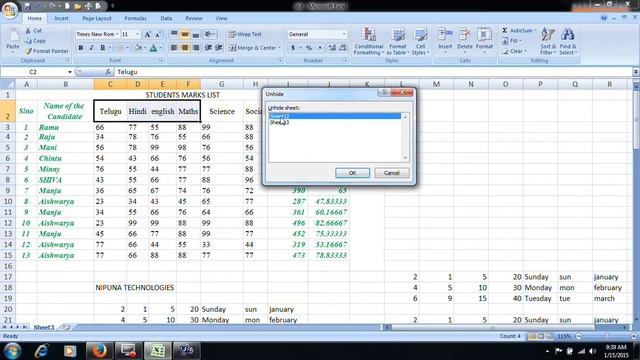Open Cell Styles gallery

coord(420,41)
